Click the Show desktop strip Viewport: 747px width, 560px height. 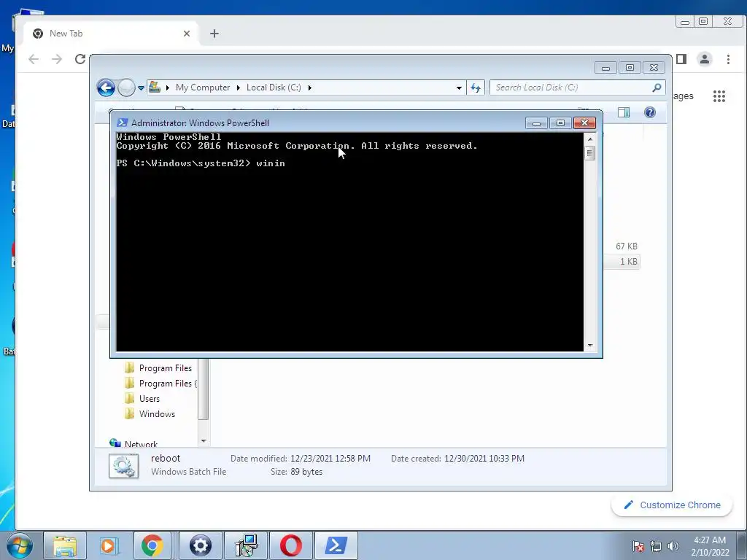coord(742,545)
